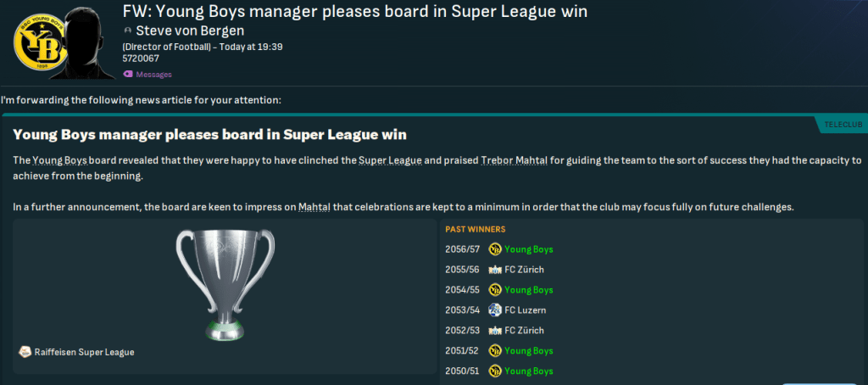The image size is (868, 385).
Task: Click the Young Boys crest in the 2054/55 row
Action: pyautogui.click(x=496, y=290)
